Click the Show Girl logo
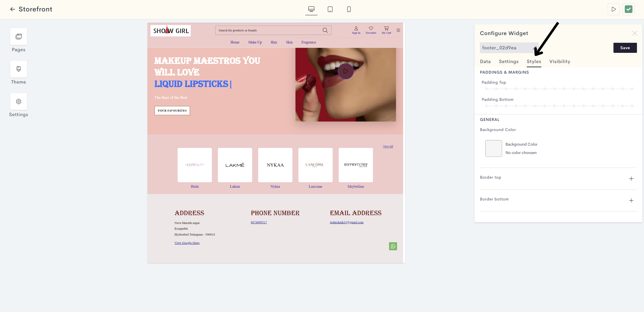The image size is (644, 312). [x=170, y=31]
